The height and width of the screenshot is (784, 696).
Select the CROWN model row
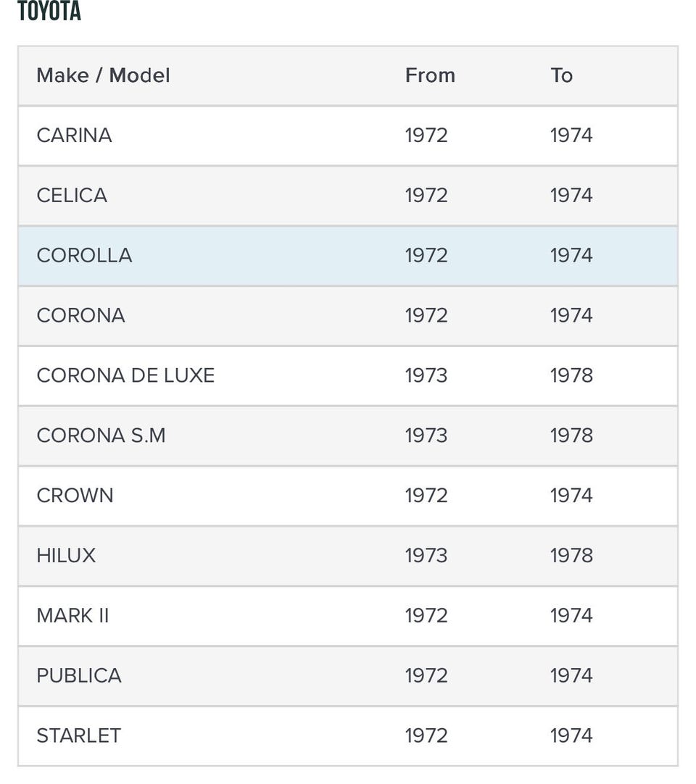click(x=75, y=496)
